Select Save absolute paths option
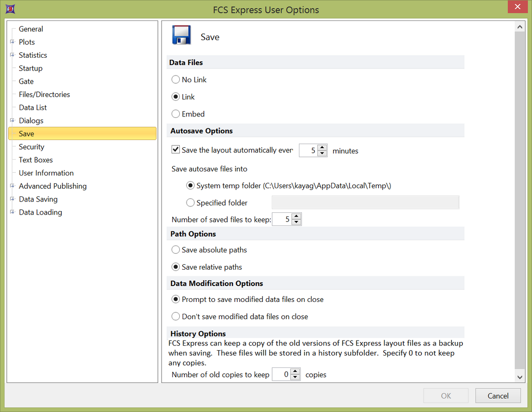The width and height of the screenshot is (532, 412). point(176,250)
